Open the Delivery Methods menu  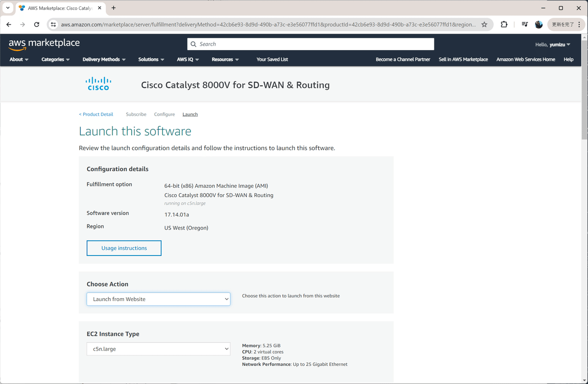101,59
